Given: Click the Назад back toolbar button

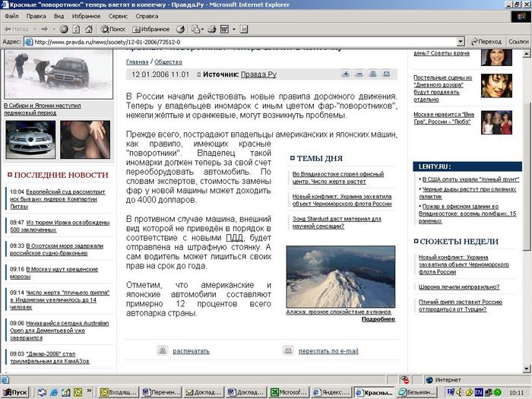Looking at the screenshot, I should coord(17,30).
